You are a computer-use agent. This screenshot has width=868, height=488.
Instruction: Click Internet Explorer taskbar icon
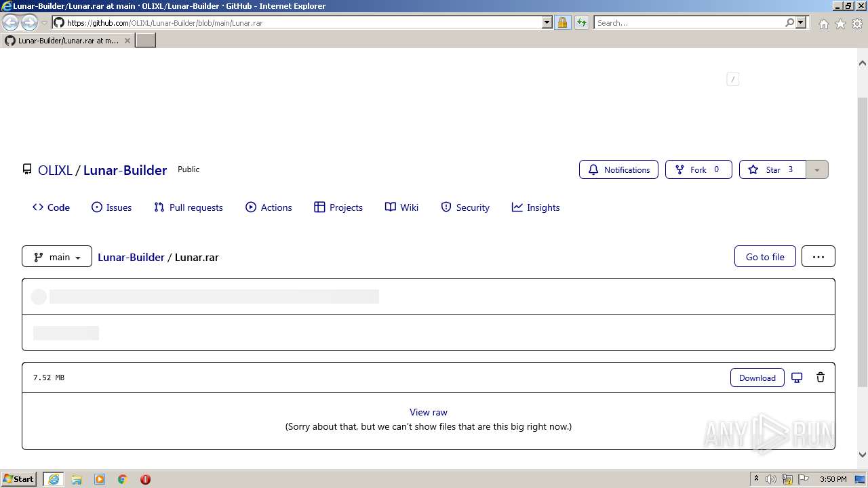(54, 479)
